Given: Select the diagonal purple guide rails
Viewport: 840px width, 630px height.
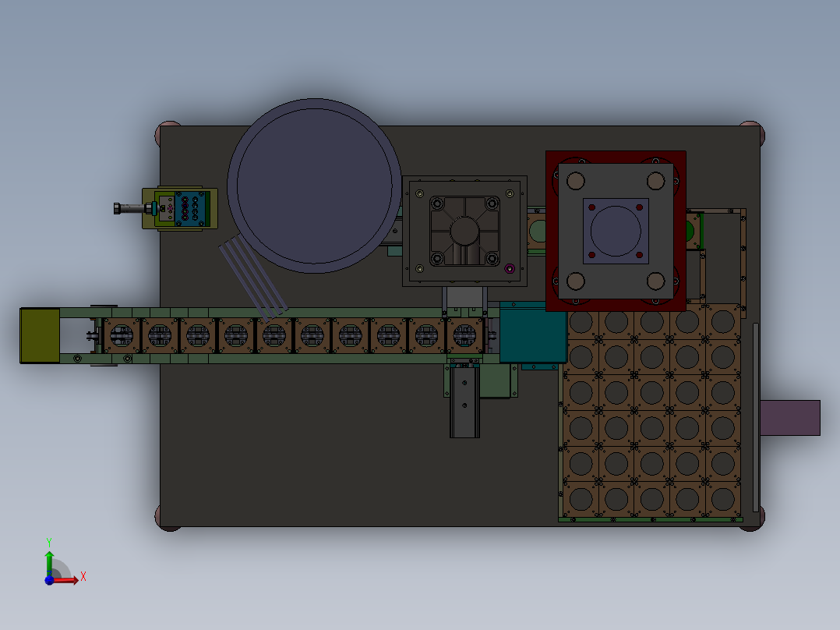Looking at the screenshot, I should (x=253, y=278).
